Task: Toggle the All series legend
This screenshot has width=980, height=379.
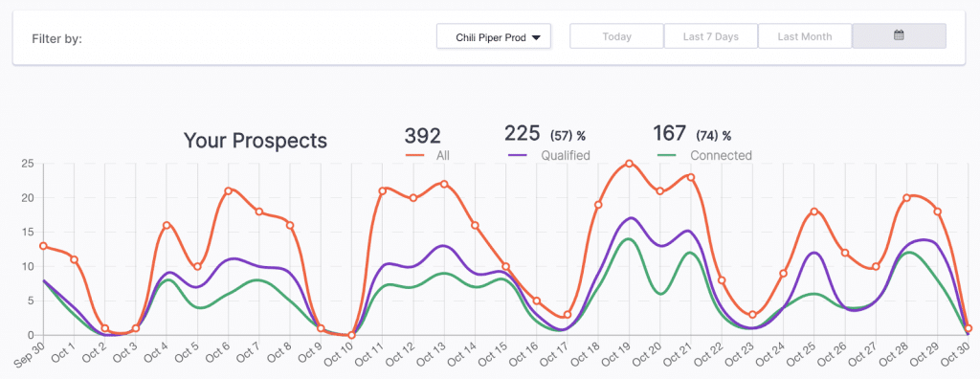Action: tap(428, 155)
